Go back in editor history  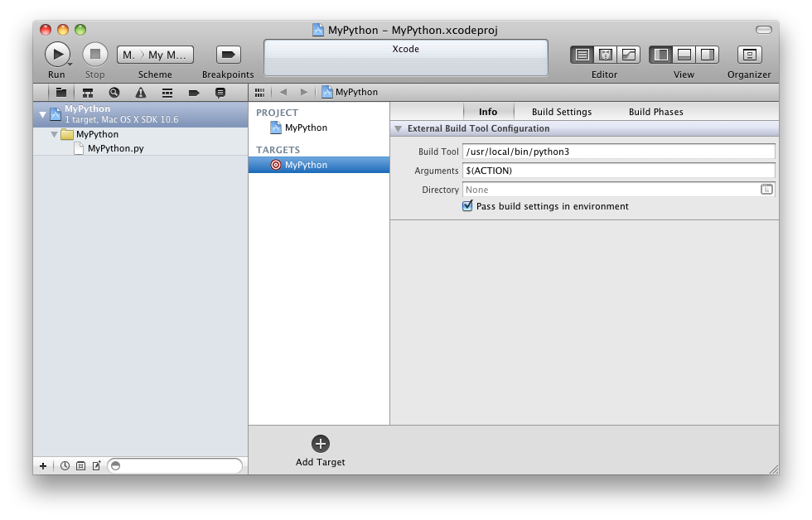click(283, 92)
